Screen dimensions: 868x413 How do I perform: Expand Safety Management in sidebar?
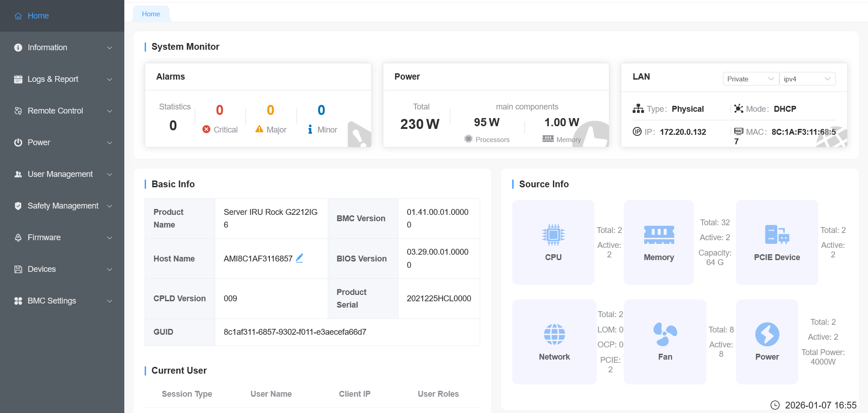click(62, 206)
